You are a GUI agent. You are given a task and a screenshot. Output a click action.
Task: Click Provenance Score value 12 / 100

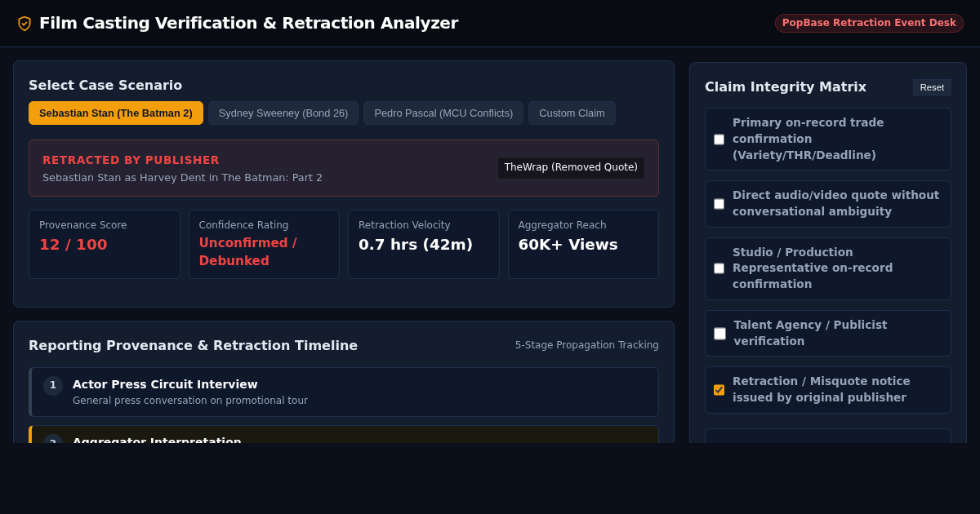[73, 245]
